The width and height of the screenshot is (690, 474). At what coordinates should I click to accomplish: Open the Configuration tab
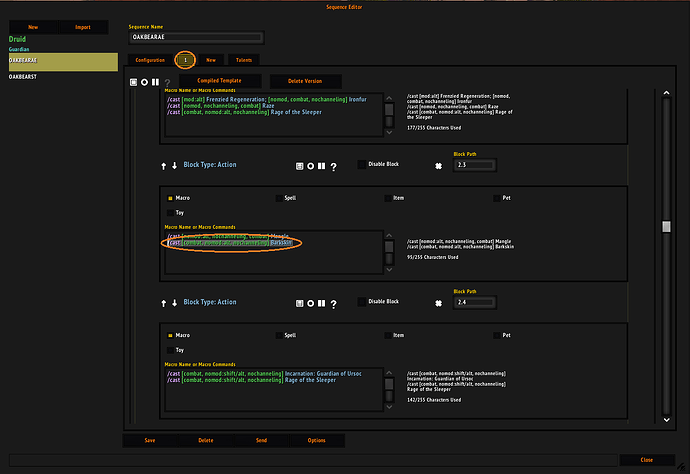click(x=150, y=60)
